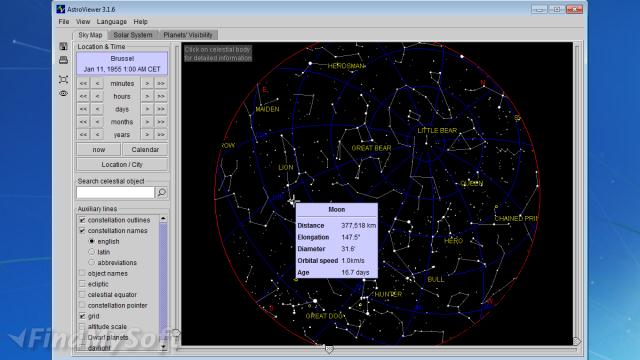Select english constellation names radio
Screen dimensions: 640x360
91,241
